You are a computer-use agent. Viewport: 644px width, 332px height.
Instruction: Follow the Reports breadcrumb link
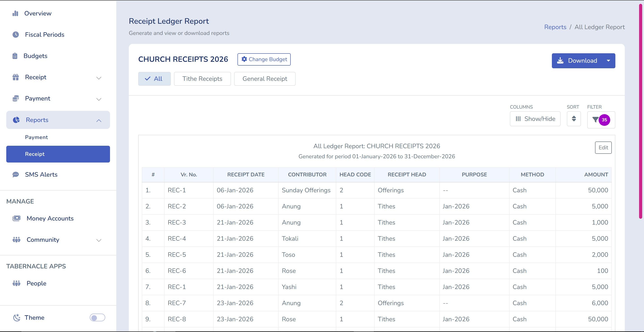coord(555,27)
